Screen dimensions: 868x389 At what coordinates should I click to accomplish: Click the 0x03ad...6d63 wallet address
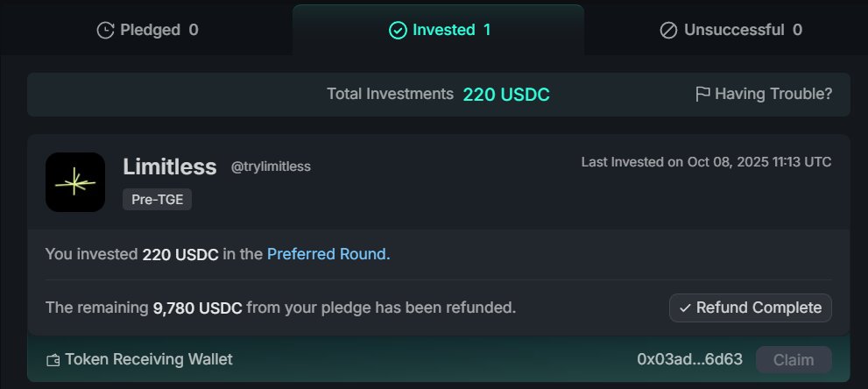(x=689, y=359)
